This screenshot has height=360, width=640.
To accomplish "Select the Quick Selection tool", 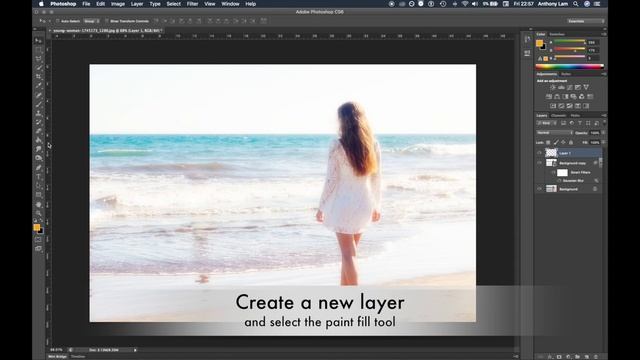I will [38, 68].
